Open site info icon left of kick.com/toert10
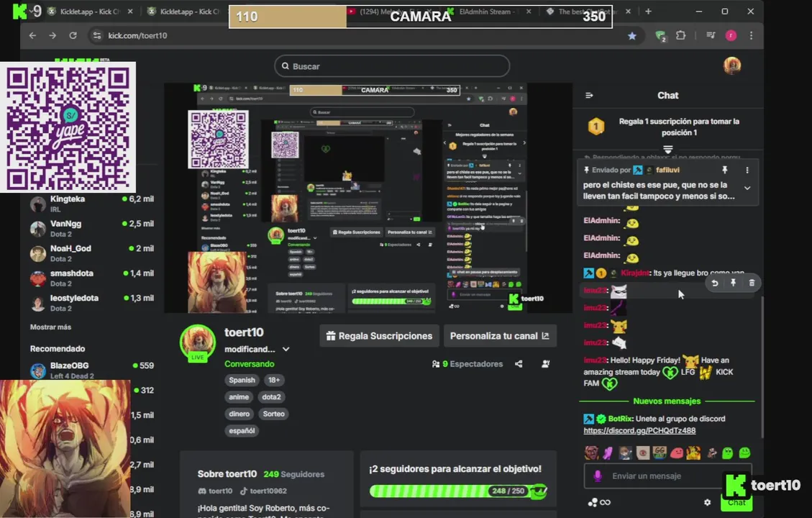 tap(97, 36)
